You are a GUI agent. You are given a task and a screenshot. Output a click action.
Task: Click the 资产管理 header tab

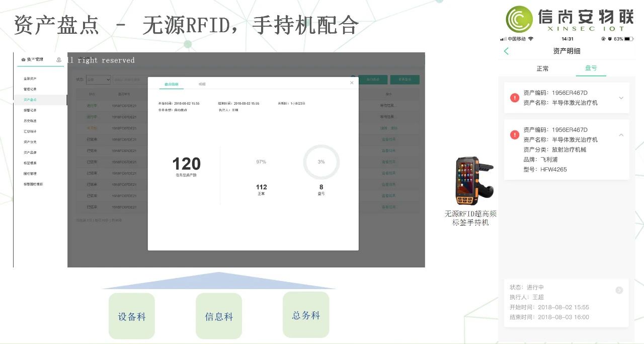point(33,59)
